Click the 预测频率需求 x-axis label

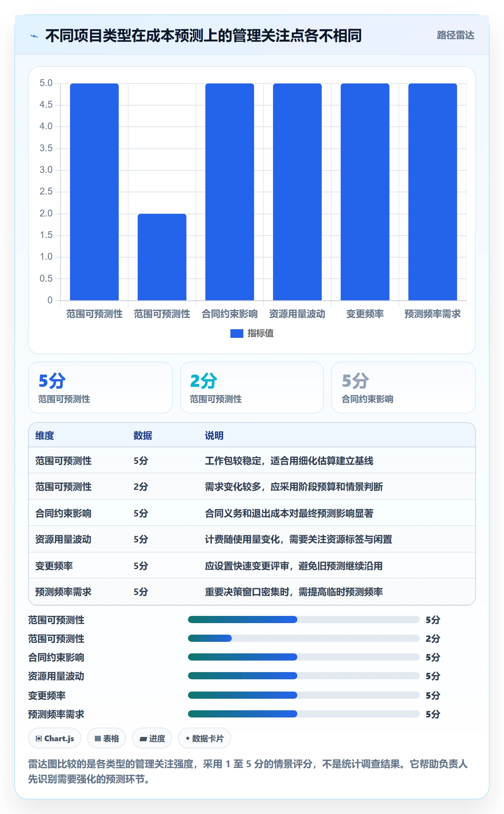pos(433,314)
